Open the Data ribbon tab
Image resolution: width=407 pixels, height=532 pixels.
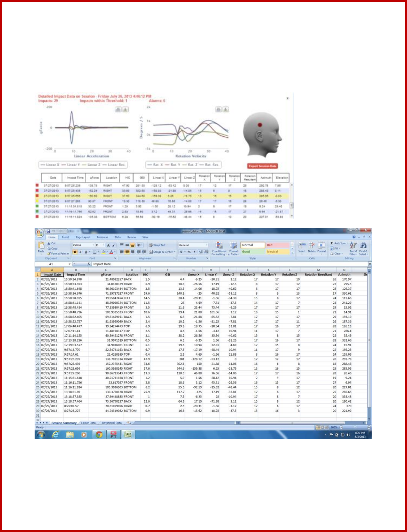tap(118, 237)
